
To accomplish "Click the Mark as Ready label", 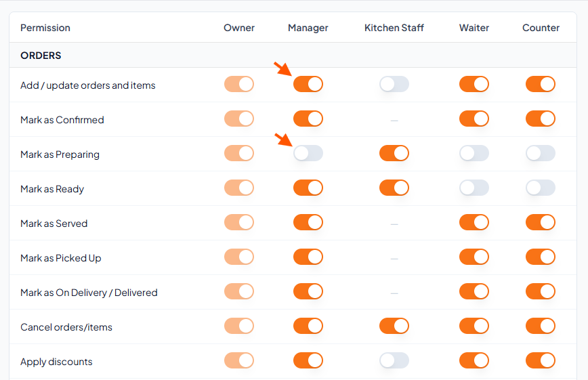I will (x=51, y=189).
